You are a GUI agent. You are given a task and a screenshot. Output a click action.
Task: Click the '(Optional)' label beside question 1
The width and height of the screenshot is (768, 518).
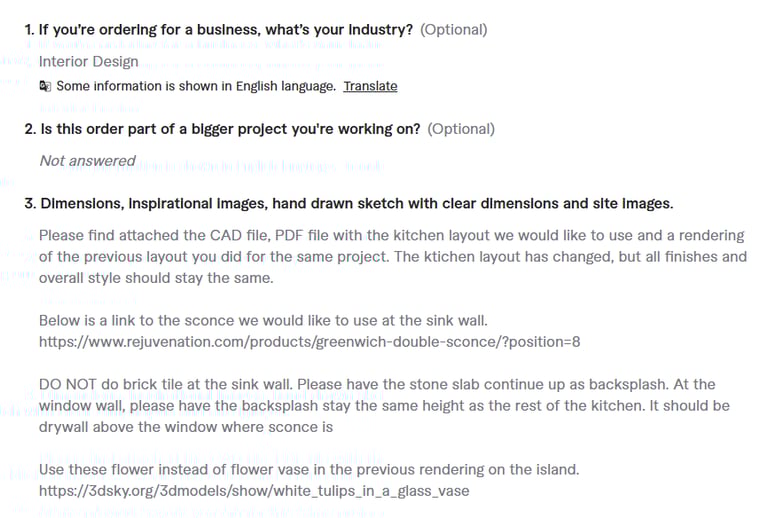[454, 30]
